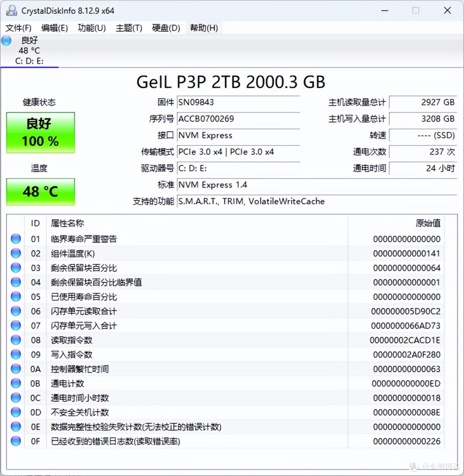Click the 驱动器号 drive letter field

pos(238,168)
